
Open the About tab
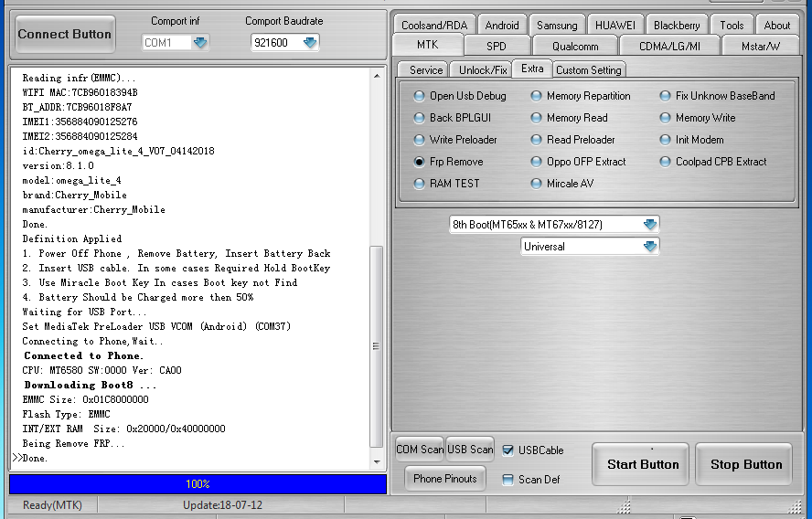776,26
